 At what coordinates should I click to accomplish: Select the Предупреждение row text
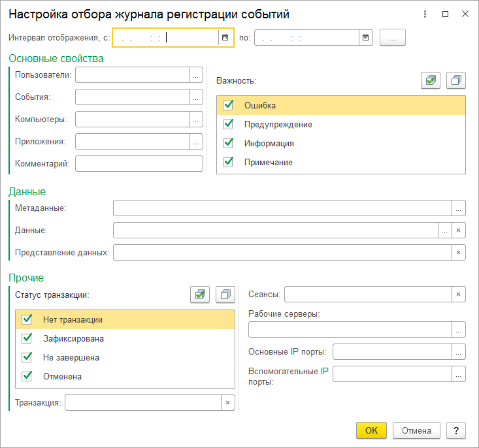(278, 125)
